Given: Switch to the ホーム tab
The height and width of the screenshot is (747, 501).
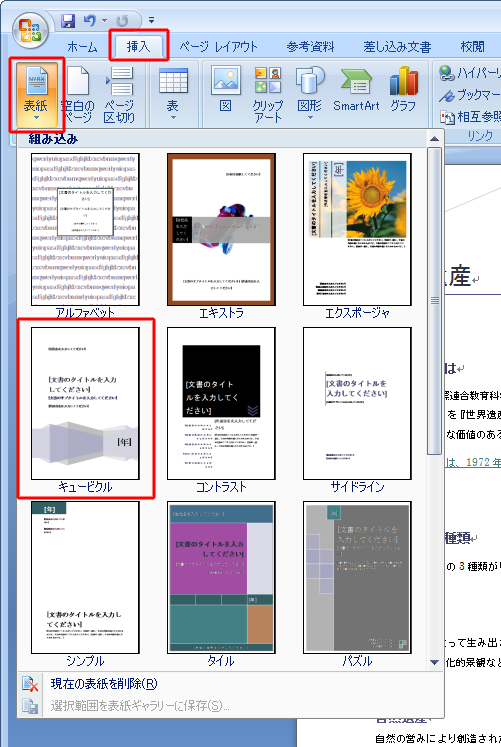Looking at the screenshot, I should [x=82, y=47].
